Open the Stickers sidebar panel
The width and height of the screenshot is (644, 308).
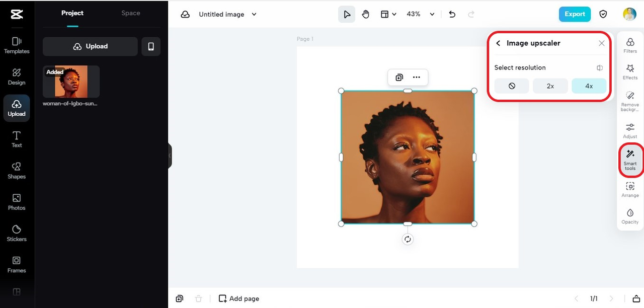[17, 233]
